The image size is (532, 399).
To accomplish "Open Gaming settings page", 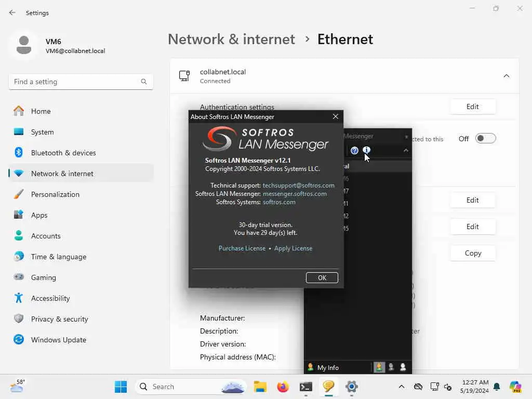I will tap(81, 277).
